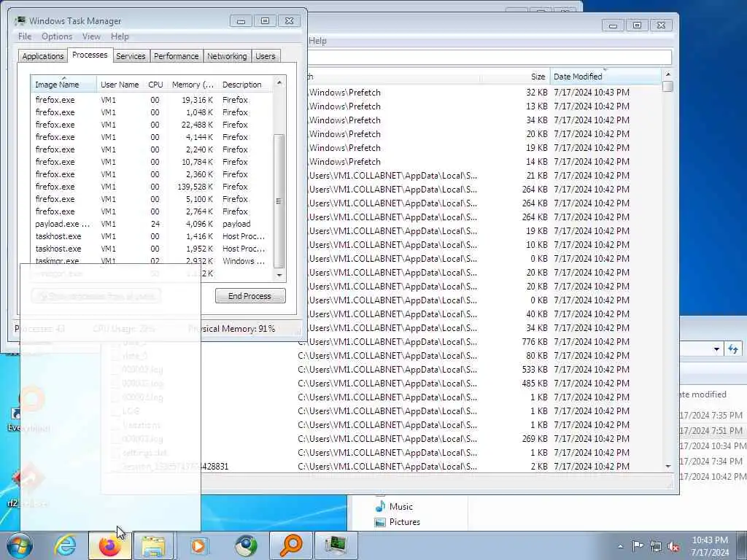This screenshot has width=747, height=560.
Task: Open Task Manager View menu
Action: [91, 36]
